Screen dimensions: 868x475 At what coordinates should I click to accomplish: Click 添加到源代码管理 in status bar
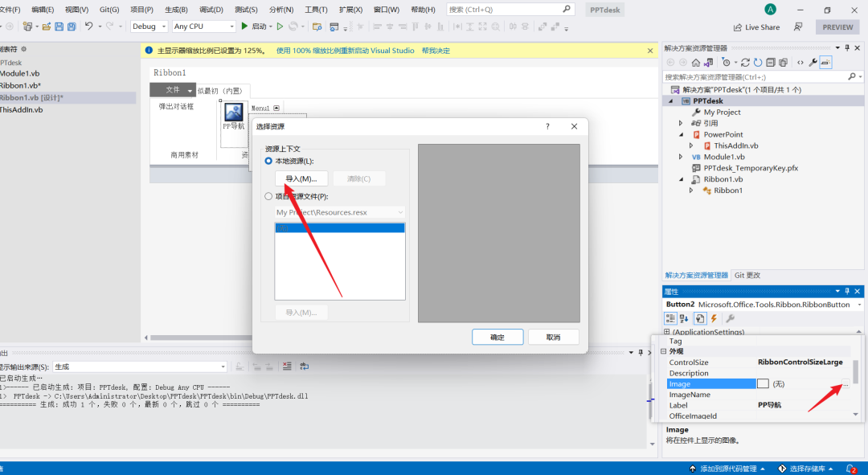coord(728,469)
